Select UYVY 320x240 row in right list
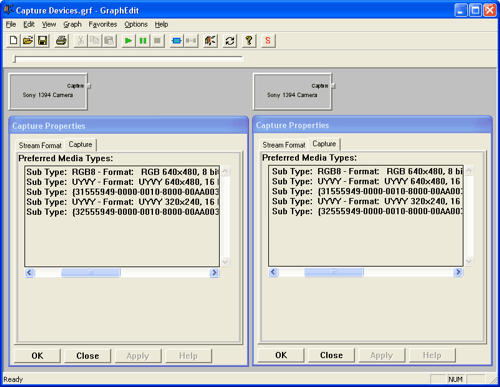Image resolution: width=500 pixels, height=387 pixels. click(x=366, y=201)
